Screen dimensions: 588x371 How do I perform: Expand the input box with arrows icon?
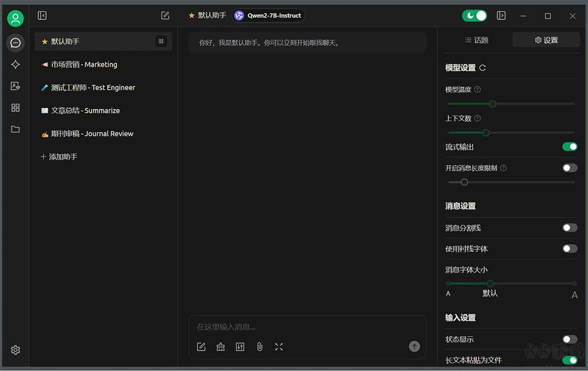(x=279, y=347)
